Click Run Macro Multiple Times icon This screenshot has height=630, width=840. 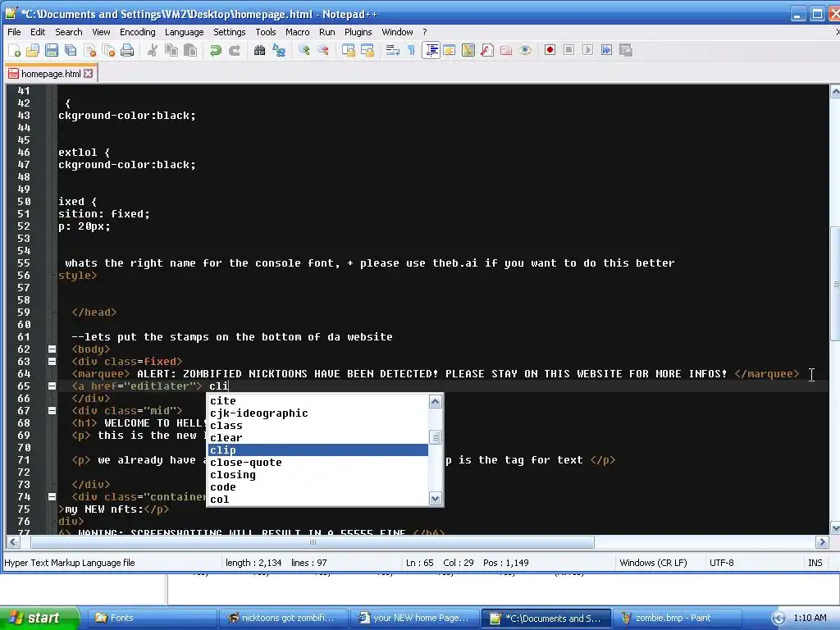click(606, 50)
